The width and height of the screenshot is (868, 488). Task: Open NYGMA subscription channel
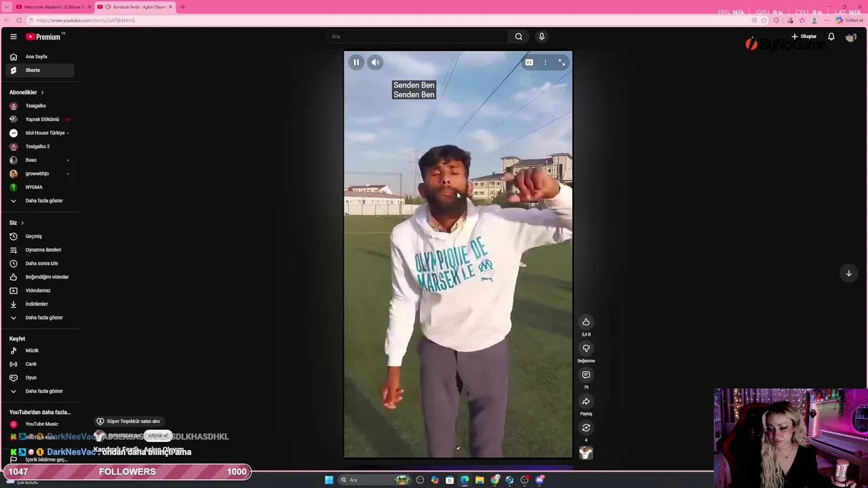coord(39,187)
